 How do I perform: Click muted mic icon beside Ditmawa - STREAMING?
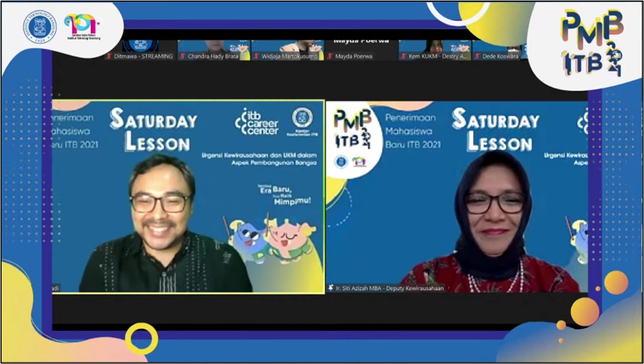click(109, 56)
